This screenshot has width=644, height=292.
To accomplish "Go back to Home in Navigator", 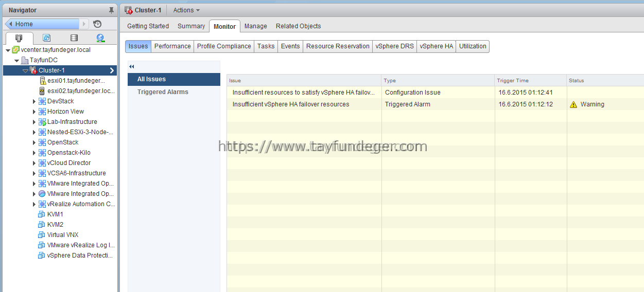I will coord(42,24).
